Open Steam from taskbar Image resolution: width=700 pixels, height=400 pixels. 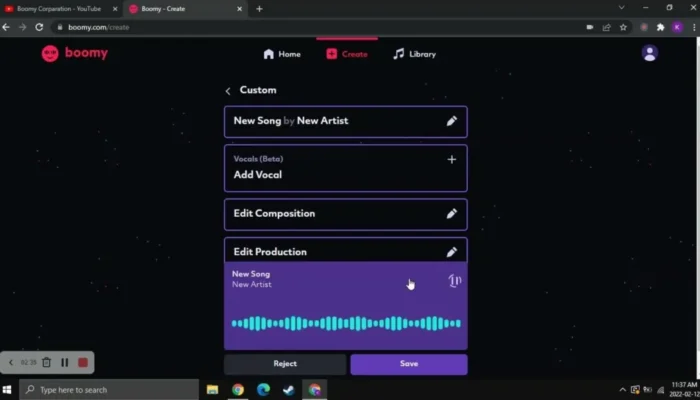[289, 390]
